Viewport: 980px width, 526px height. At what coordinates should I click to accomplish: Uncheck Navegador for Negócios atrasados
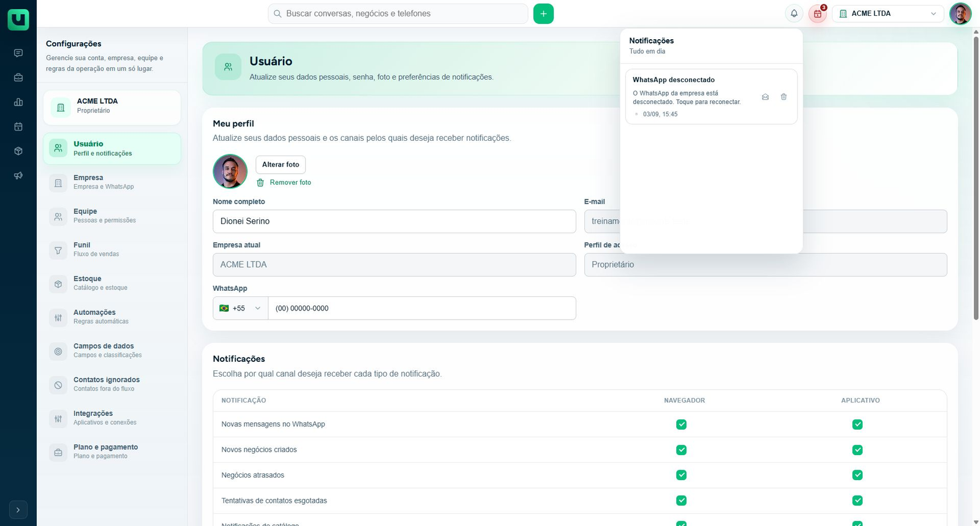click(x=681, y=475)
